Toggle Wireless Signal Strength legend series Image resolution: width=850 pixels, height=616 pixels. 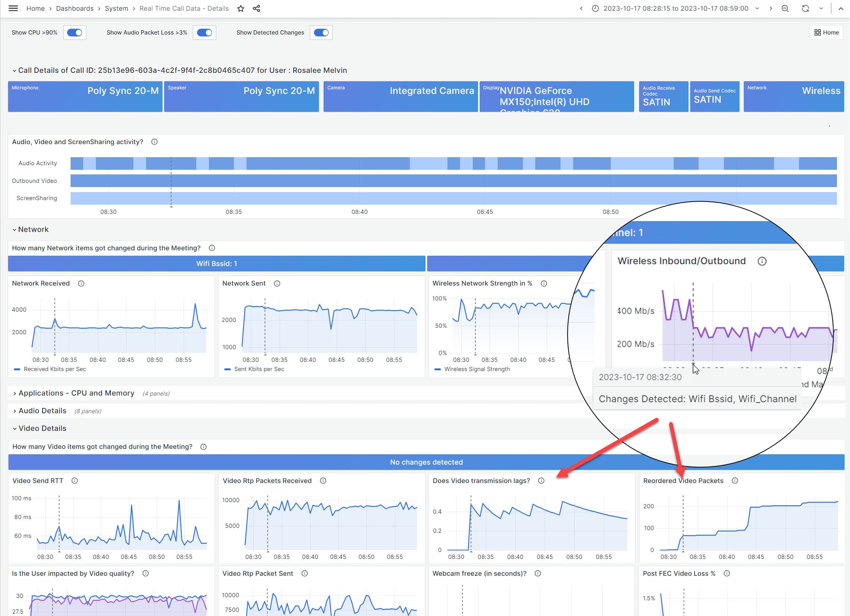[x=477, y=369]
